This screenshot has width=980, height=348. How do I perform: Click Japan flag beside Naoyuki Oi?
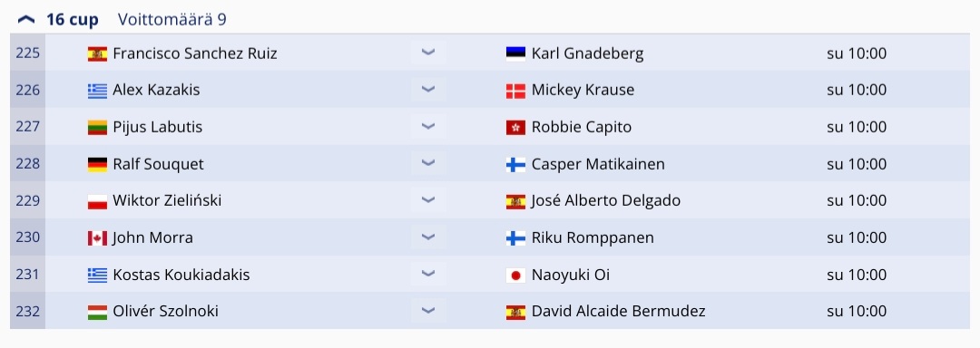tap(515, 275)
